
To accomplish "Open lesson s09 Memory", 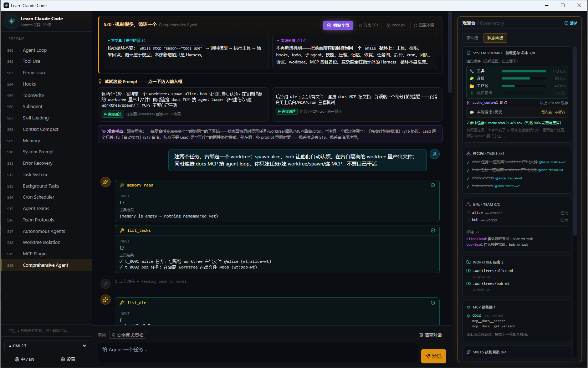I will (x=46, y=141).
